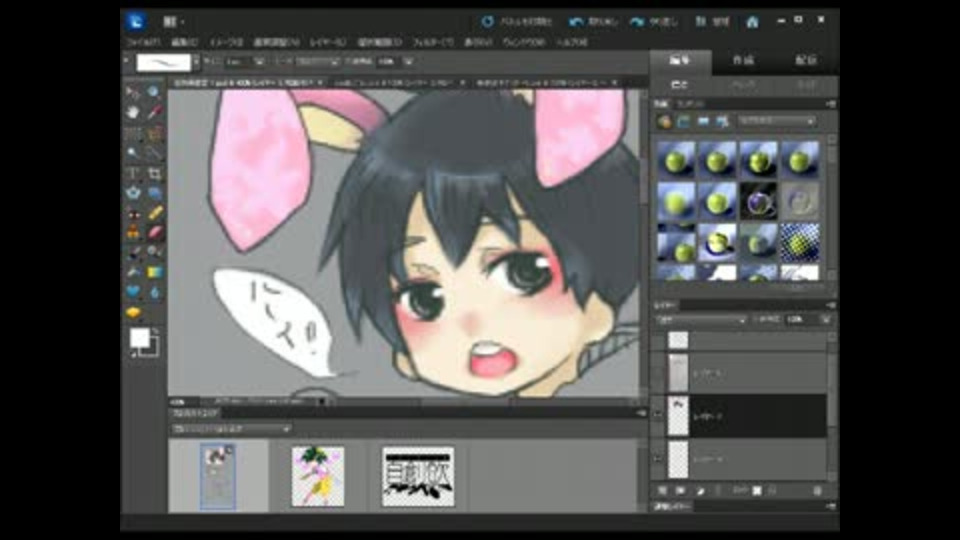Open the layer blend mode dropdown

click(701, 320)
